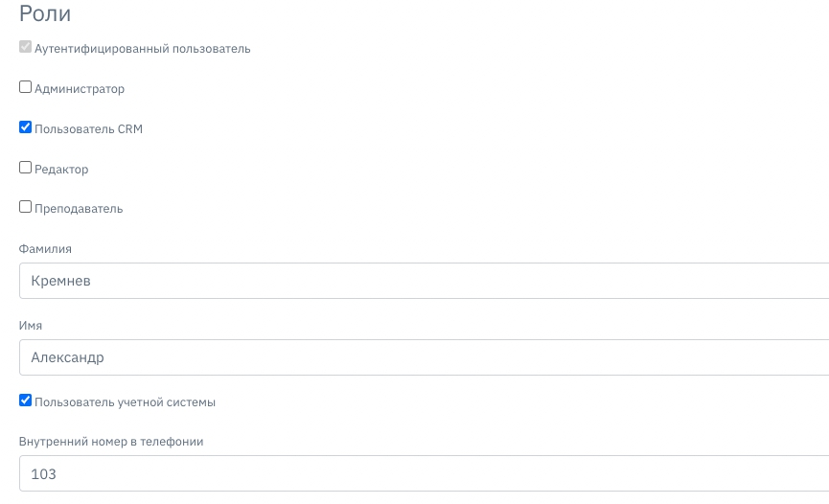This screenshot has width=829, height=504.
Task: Click into the Фамилия input box
Action: point(424,281)
